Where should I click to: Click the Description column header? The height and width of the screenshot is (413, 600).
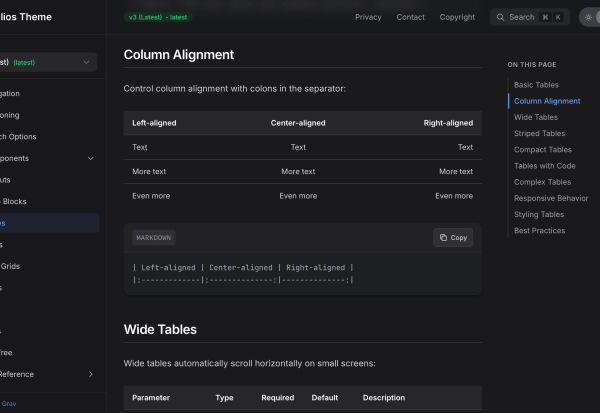click(384, 398)
